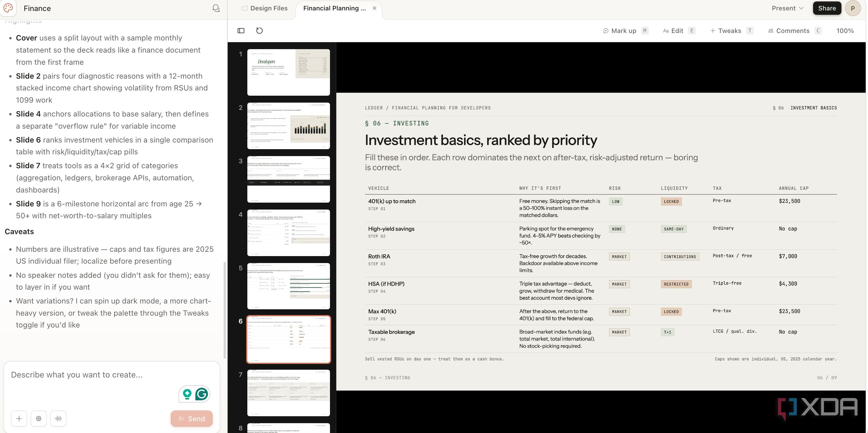Activate Mark up tool
The image size is (868, 433).
(x=625, y=31)
